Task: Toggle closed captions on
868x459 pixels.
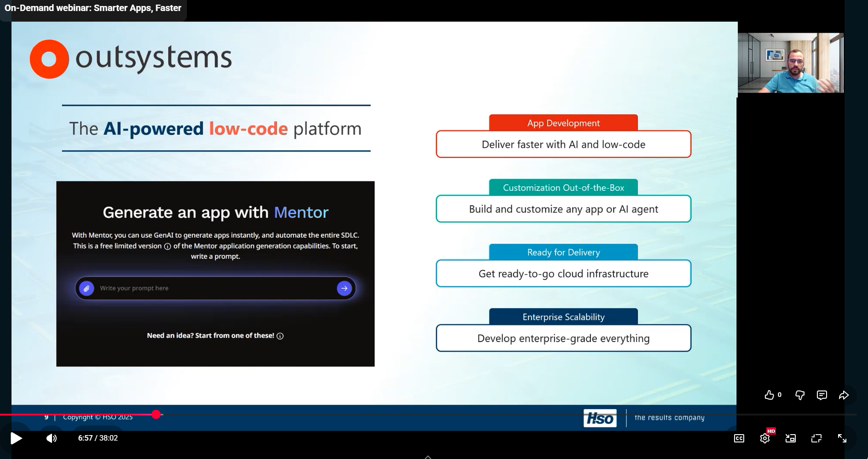Action: click(739, 438)
